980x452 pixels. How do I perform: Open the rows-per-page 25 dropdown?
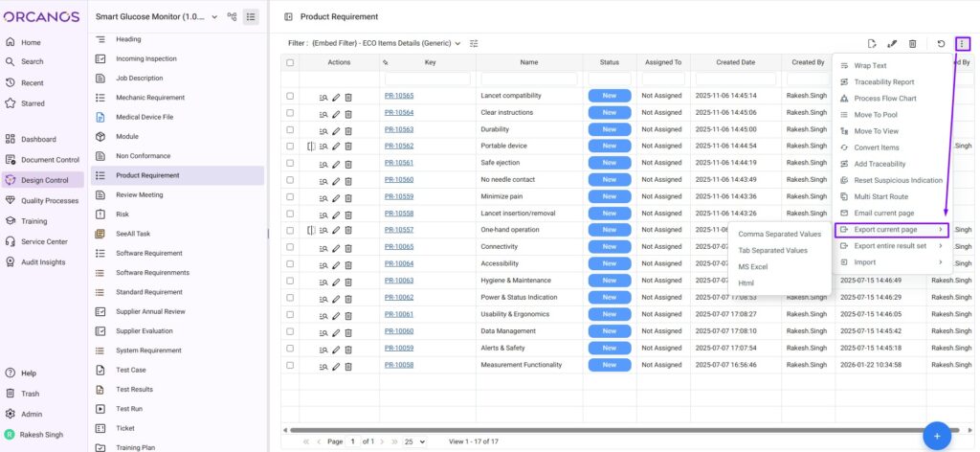coord(413,441)
